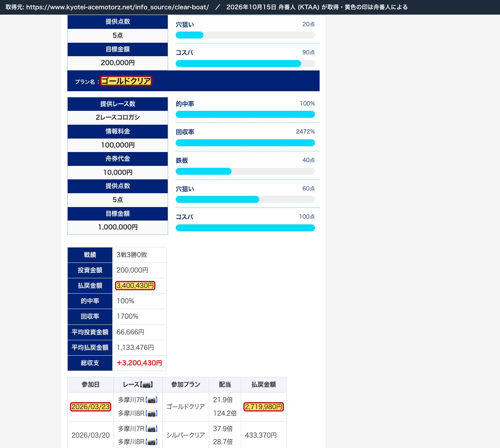
Task: Click the 穴狙い 60点 progress bar
Action: tap(245, 199)
